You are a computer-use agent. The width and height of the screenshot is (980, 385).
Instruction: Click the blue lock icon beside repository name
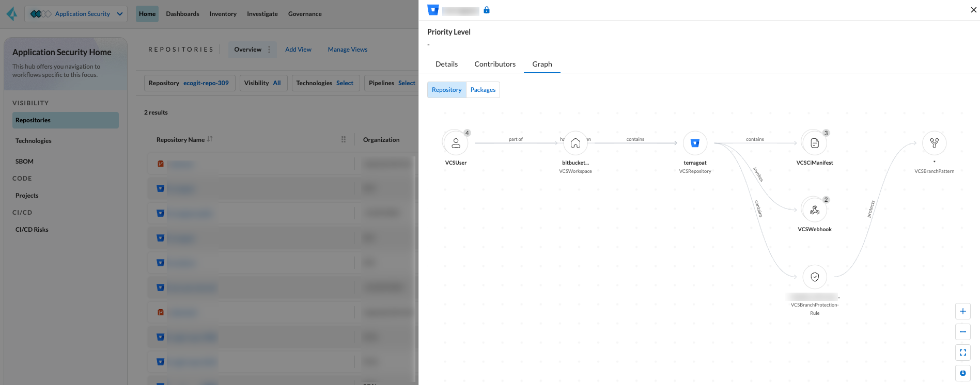(x=487, y=10)
